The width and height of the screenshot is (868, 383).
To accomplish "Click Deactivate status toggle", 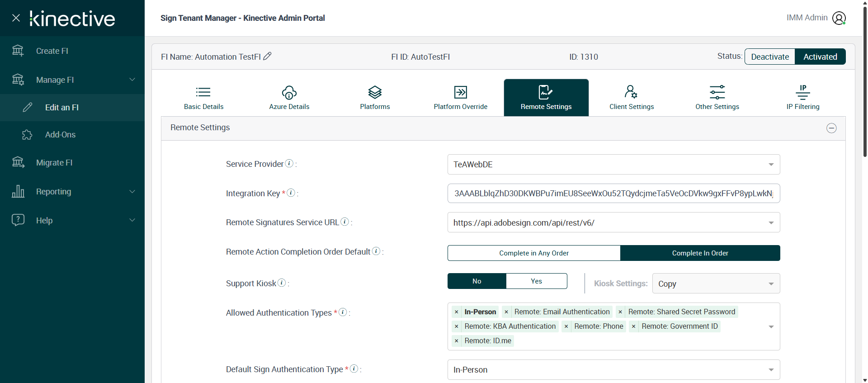I will [769, 57].
